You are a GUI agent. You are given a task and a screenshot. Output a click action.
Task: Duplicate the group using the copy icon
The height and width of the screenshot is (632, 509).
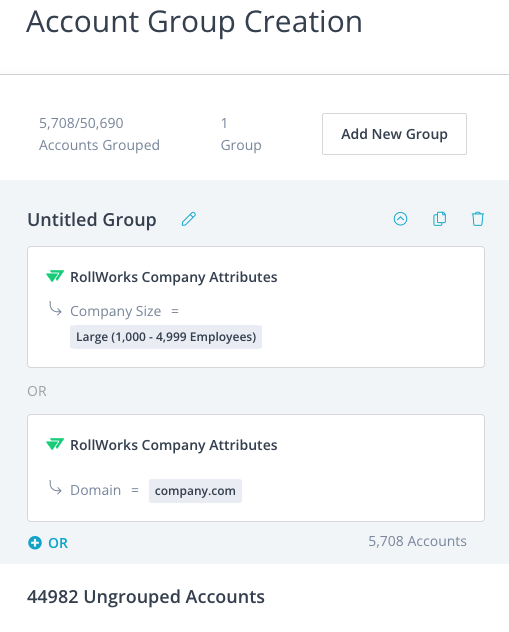coord(439,219)
